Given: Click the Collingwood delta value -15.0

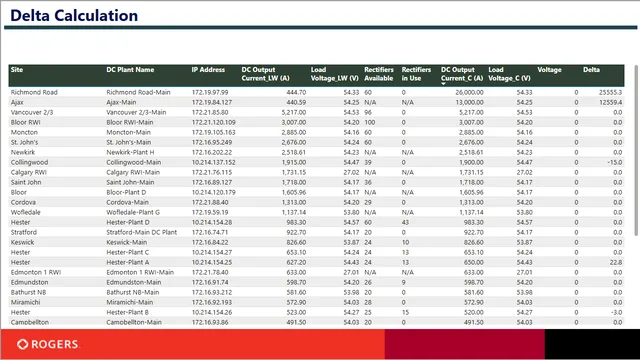Looking at the screenshot, I should tap(614, 162).
